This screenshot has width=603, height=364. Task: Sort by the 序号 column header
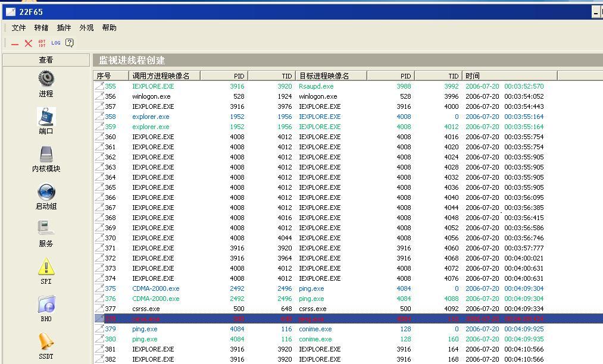pyautogui.click(x=111, y=76)
